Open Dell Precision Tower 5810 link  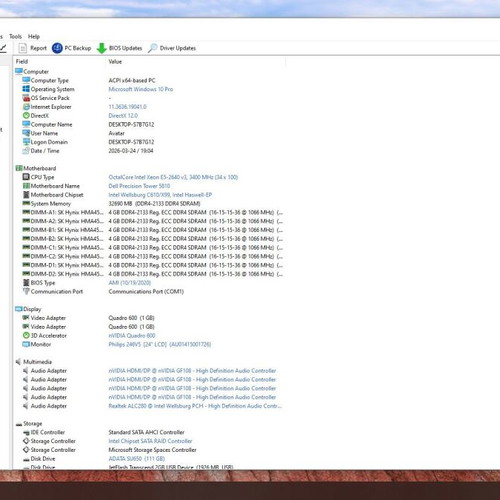tap(139, 186)
